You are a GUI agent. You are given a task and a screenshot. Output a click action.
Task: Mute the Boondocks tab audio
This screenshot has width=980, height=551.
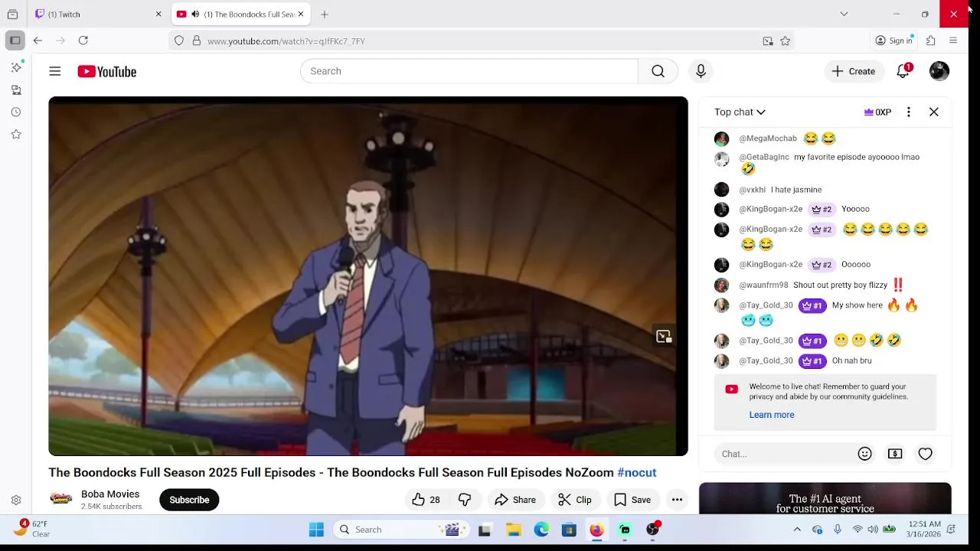[195, 15]
